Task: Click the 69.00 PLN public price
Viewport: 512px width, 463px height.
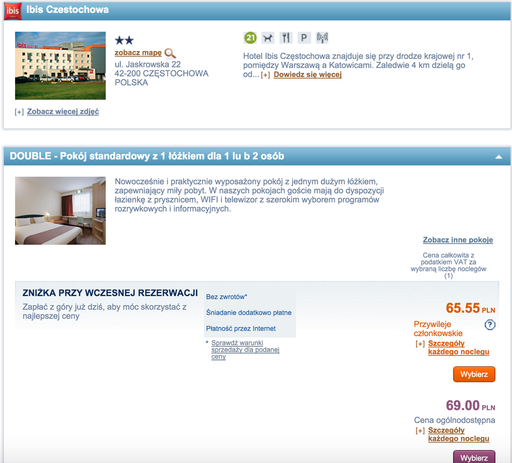Action: point(470,405)
